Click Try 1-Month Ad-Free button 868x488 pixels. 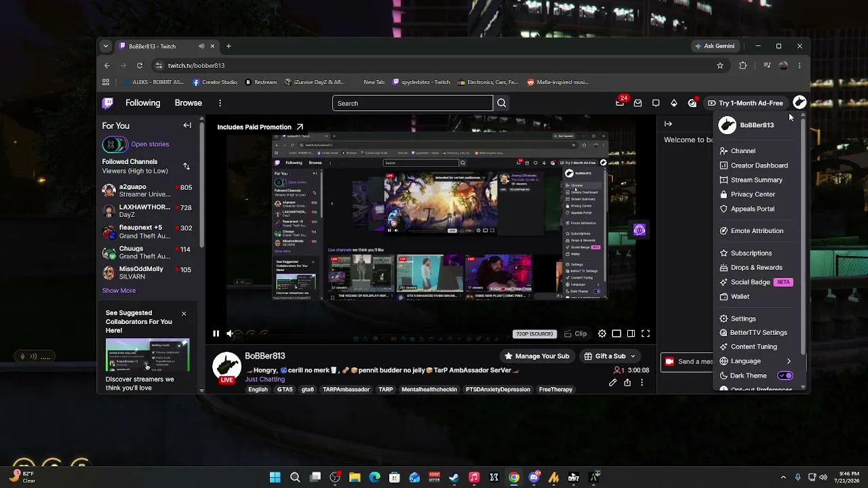(745, 103)
